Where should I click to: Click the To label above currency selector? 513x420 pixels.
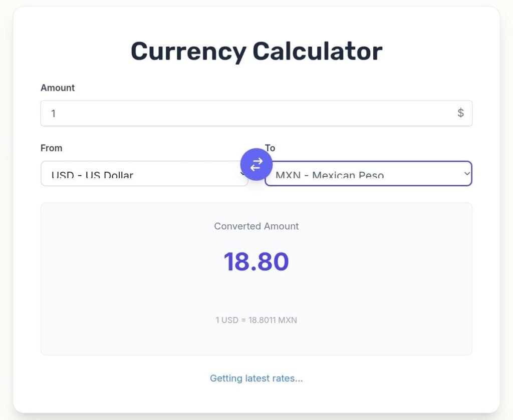[270, 148]
